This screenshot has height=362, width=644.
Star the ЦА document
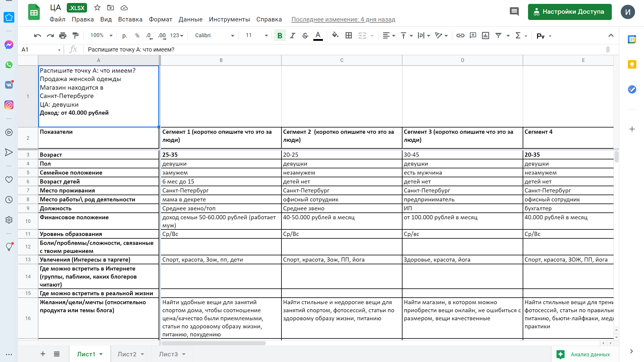(97, 8)
